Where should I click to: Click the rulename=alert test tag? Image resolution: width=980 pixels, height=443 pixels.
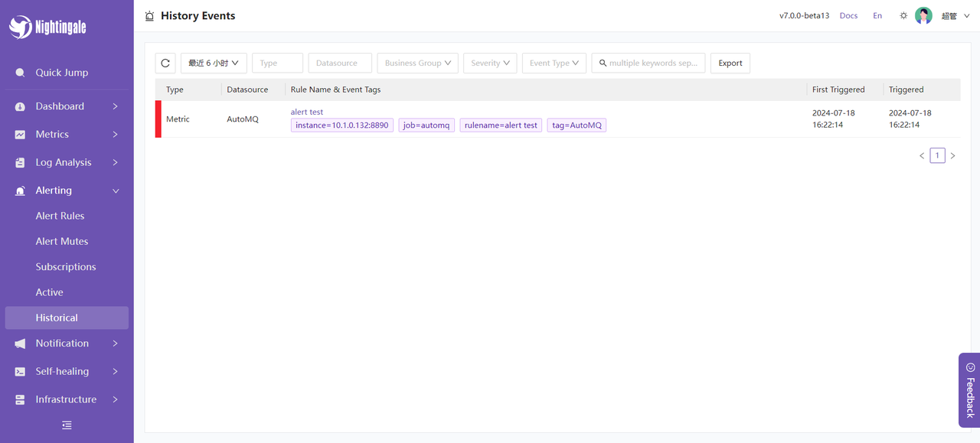501,125
